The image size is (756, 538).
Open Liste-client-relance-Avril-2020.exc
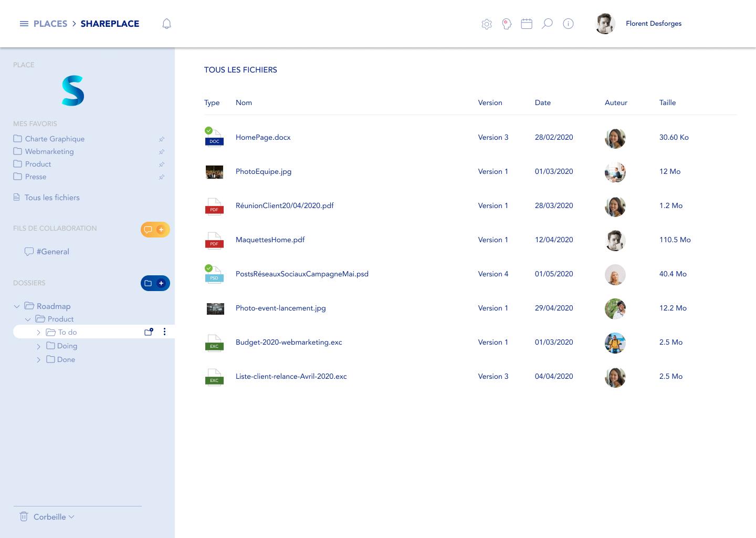point(291,376)
